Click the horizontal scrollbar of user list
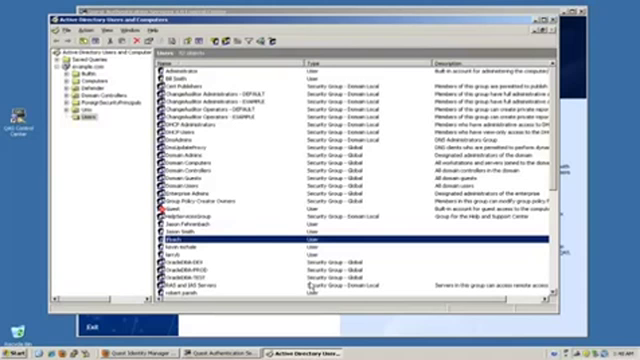 353,299
